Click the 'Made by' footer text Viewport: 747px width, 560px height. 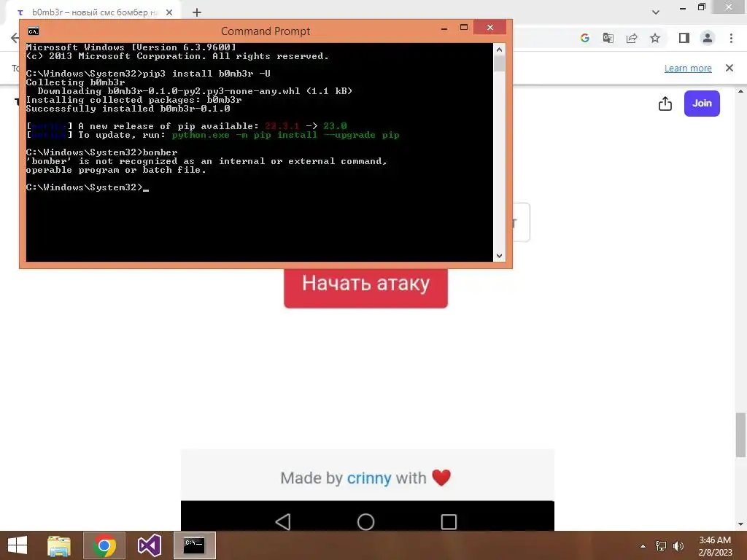[311, 478]
